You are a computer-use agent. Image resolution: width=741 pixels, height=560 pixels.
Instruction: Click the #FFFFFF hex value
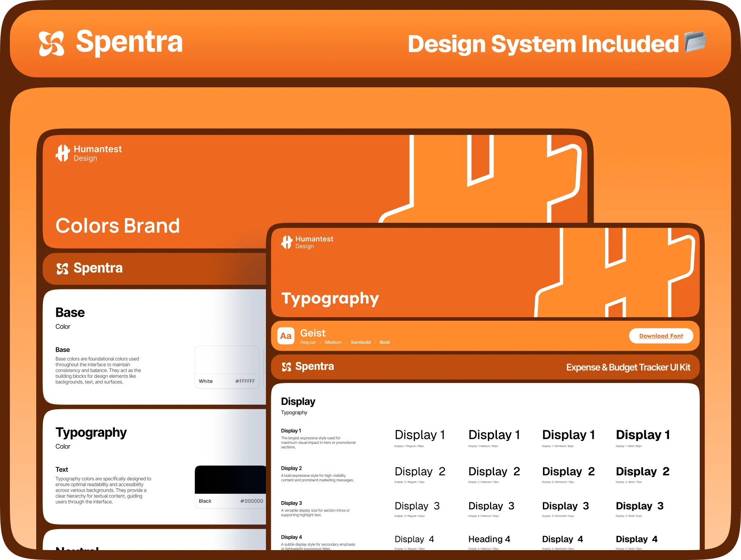(x=245, y=381)
